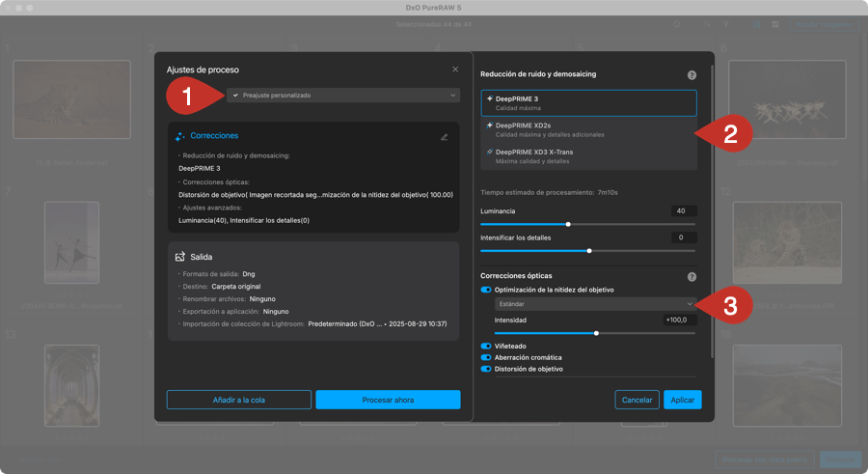Open the Preajuste personalizado preset dropdown
868x474 pixels.
coord(343,96)
